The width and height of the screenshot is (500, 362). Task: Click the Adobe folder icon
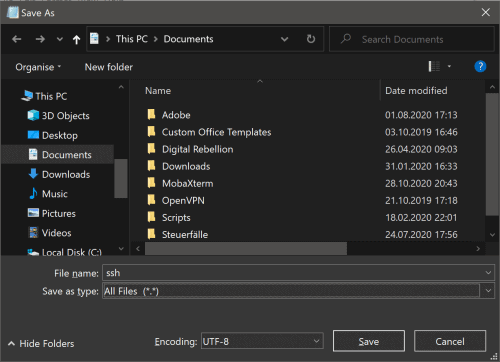151,114
